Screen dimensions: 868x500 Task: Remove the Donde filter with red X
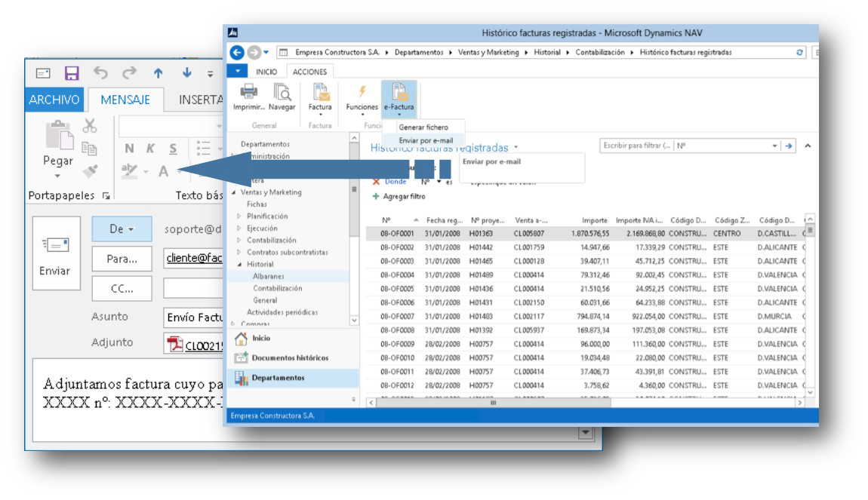pyautogui.click(x=376, y=182)
